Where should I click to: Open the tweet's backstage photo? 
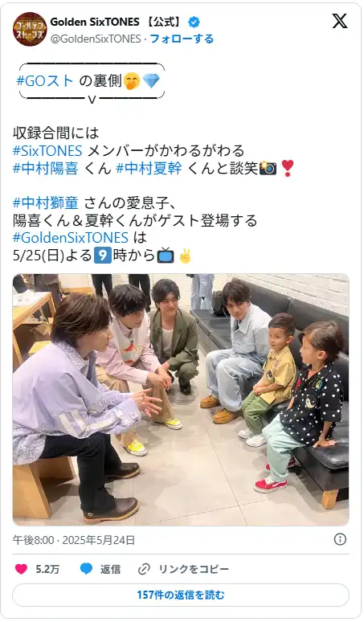181,400
